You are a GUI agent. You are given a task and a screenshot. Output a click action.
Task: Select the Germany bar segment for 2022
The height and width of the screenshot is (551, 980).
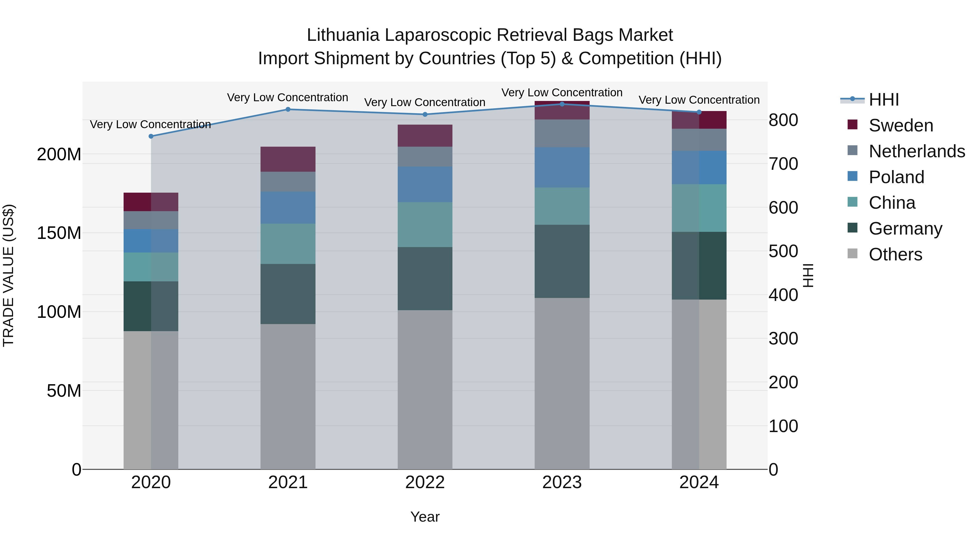tap(425, 279)
